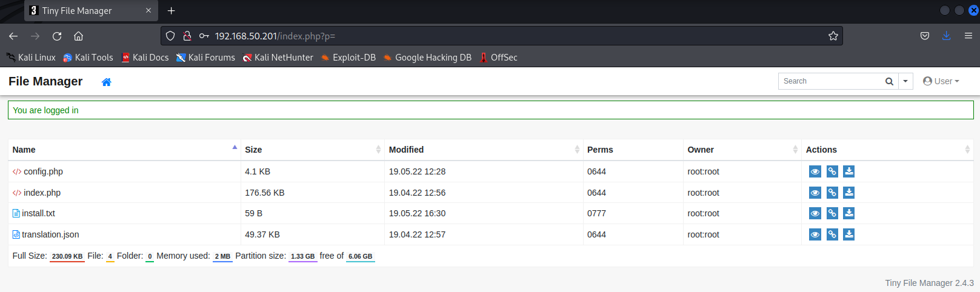Open the config.php file link
The image size is (980, 292).
point(43,171)
